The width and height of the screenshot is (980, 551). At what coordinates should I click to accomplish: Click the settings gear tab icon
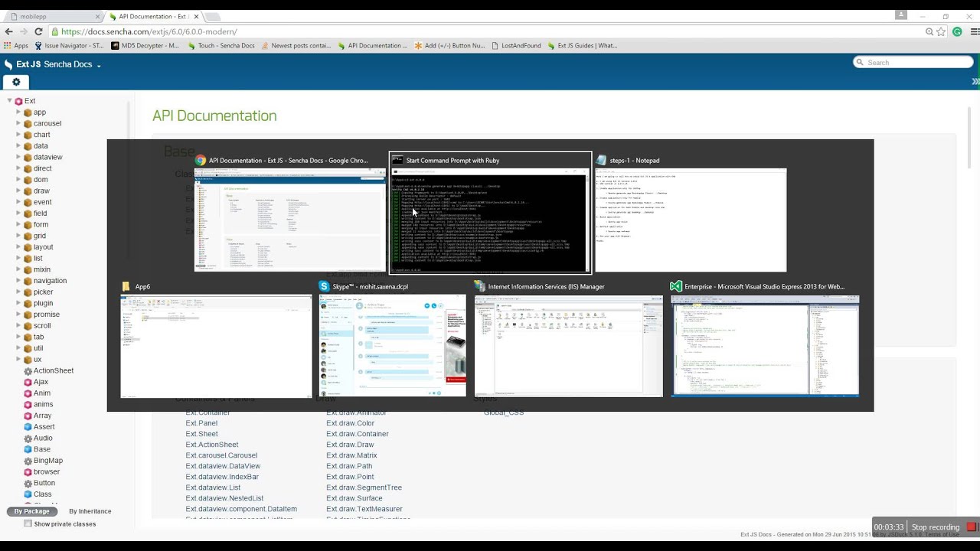click(x=16, y=82)
